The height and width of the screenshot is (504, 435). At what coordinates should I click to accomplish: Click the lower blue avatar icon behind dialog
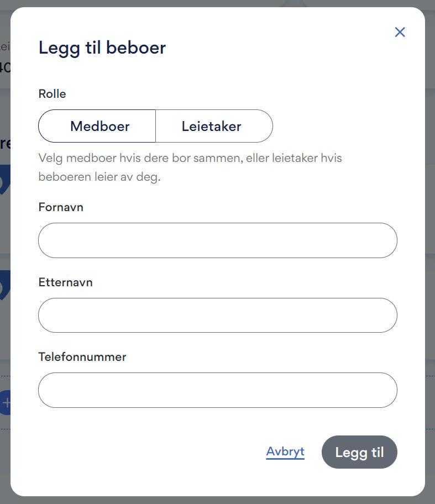pyautogui.click(x=5, y=285)
